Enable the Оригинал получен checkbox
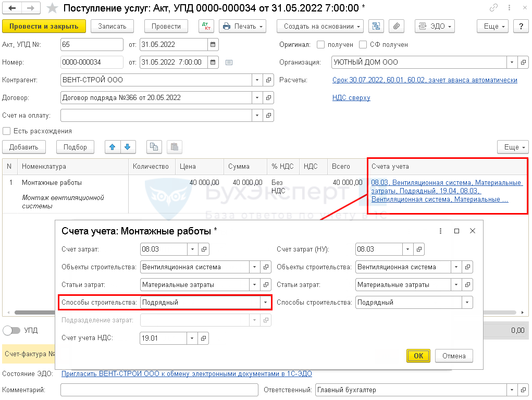The image size is (532, 400). 321,45
